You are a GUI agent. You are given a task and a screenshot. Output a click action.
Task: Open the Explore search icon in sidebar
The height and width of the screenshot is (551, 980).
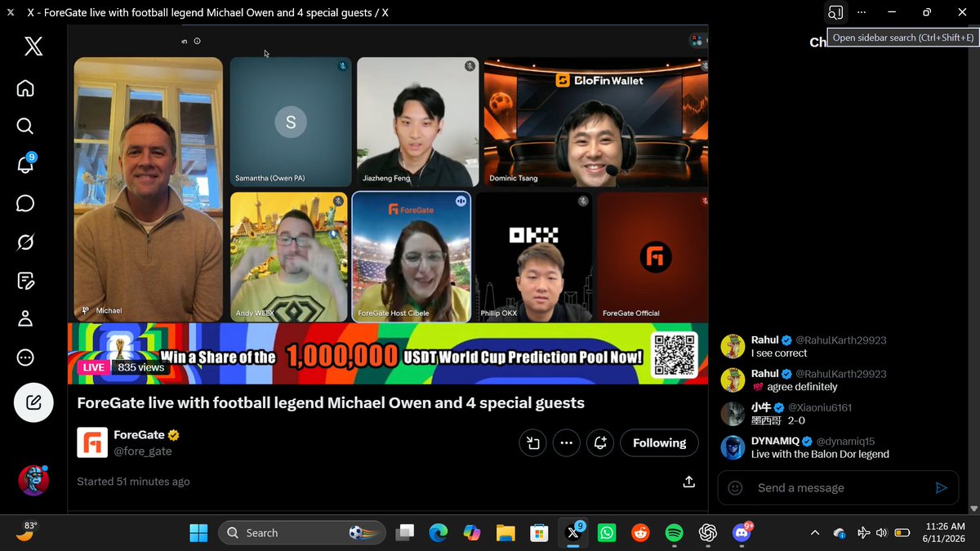pos(25,126)
